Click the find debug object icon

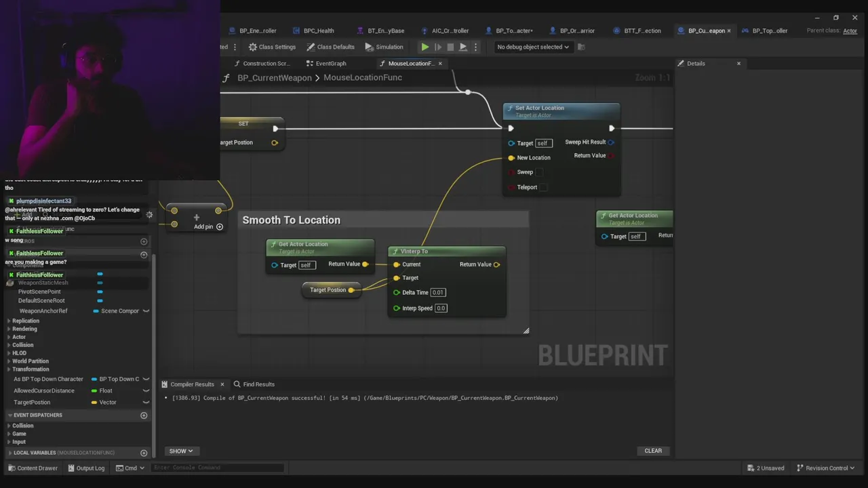[x=581, y=47]
